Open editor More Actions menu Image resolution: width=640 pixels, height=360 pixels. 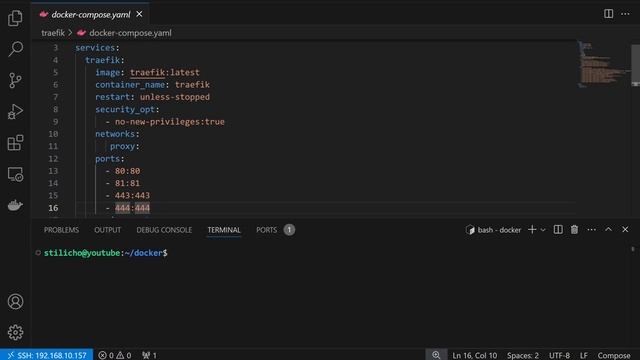click(625, 14)
